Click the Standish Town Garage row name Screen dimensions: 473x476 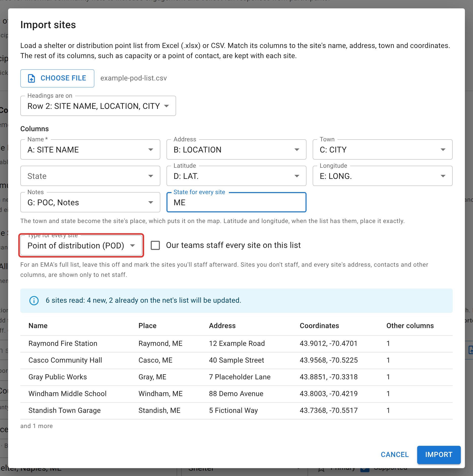(64, 410)
